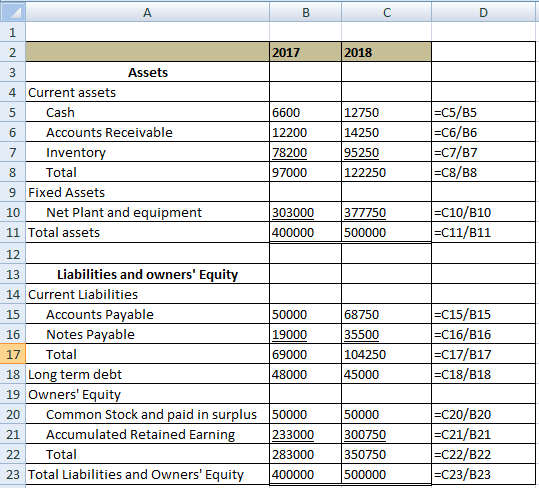Select Inventory 2017 value 78200
Image resolution: width=539 pixels, height=488 pixels.
(306, 152)
